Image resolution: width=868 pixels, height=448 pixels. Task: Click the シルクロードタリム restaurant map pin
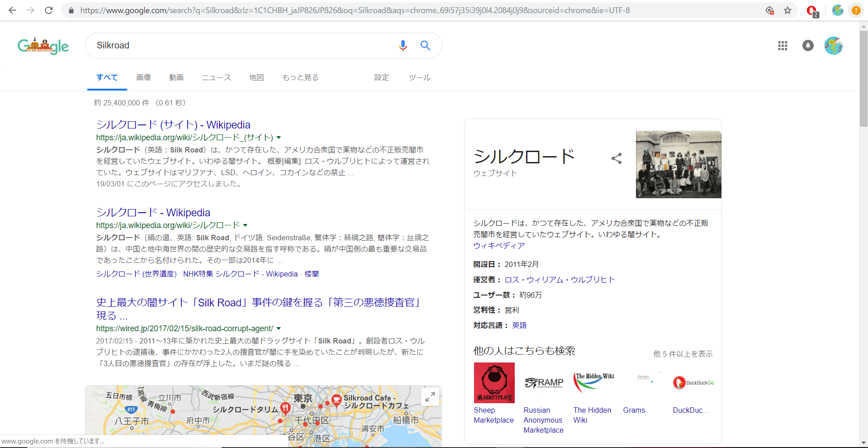point(285,408)
